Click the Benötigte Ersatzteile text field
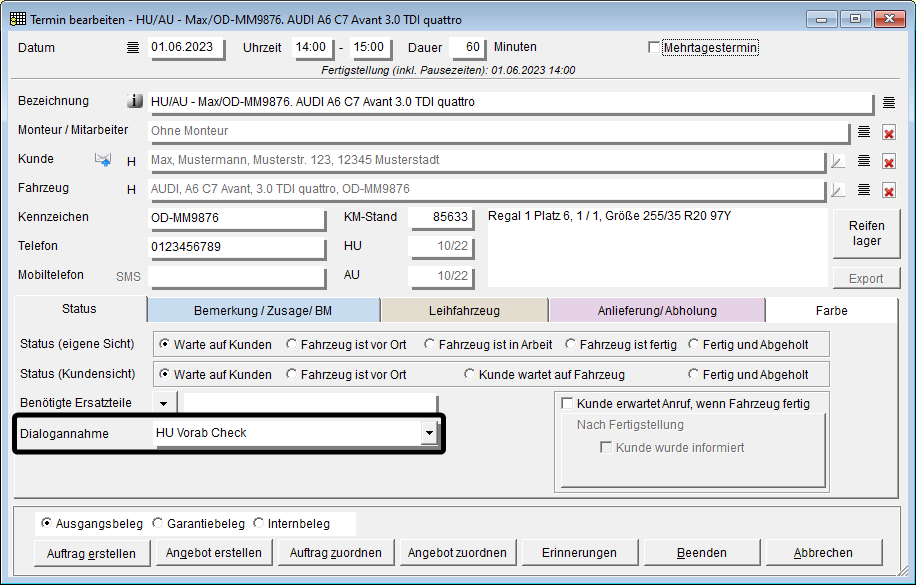This screenshot has width=916, height=585. [310, 403]
